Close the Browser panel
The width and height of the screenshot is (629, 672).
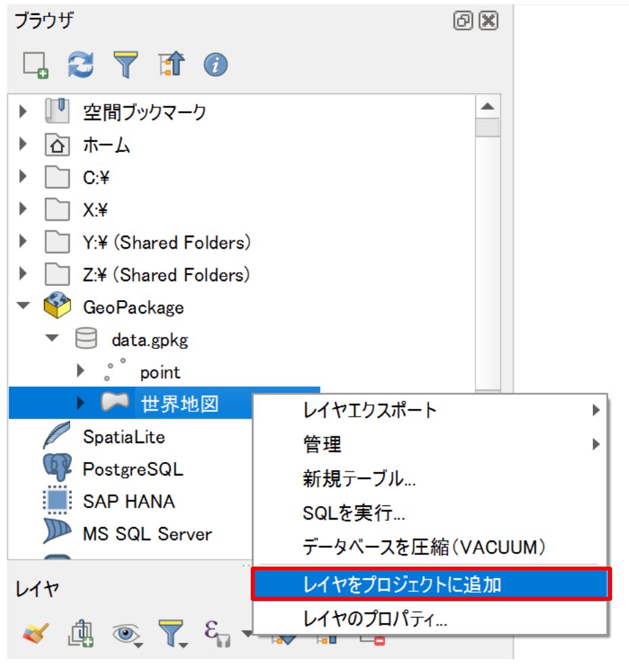489,20
